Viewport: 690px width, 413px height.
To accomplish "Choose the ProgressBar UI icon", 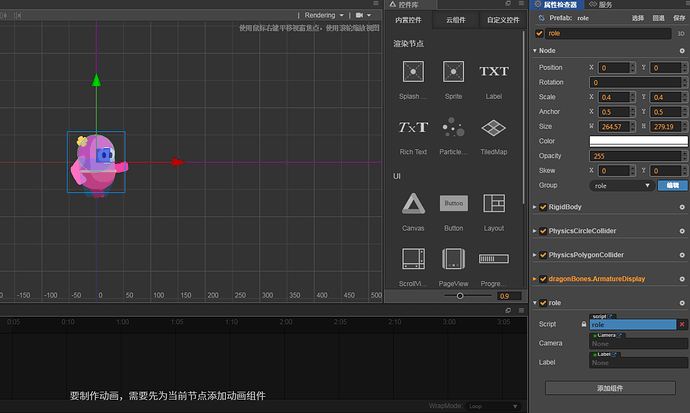I will [494, 259].
